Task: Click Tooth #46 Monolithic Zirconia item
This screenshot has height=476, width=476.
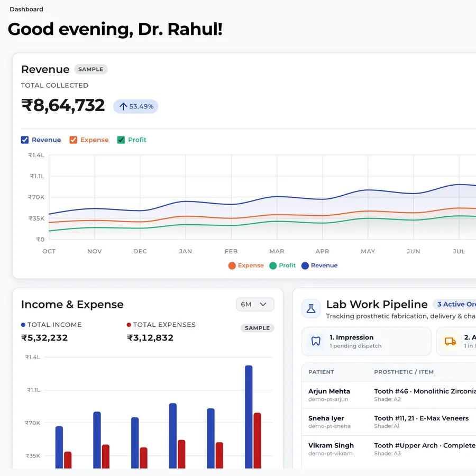Action: click(425, 391)
